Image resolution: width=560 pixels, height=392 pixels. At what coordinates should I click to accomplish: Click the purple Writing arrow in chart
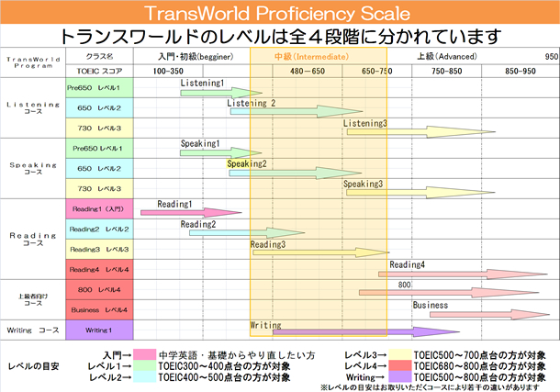pos(366,332)
